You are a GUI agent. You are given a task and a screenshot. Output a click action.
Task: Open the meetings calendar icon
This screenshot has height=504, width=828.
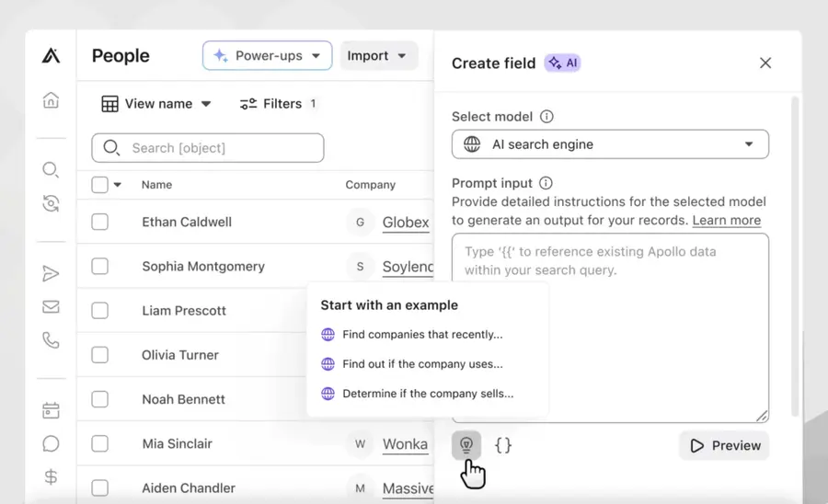51,410
